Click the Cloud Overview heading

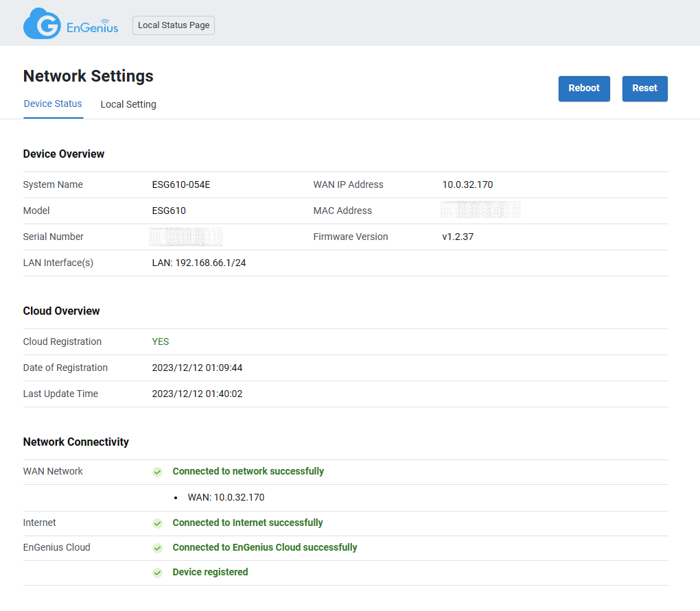62,311
